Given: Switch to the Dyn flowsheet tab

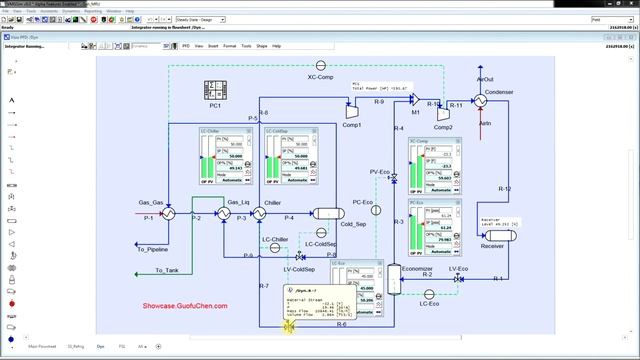Looking at the screenshot, I should [100, 347].
